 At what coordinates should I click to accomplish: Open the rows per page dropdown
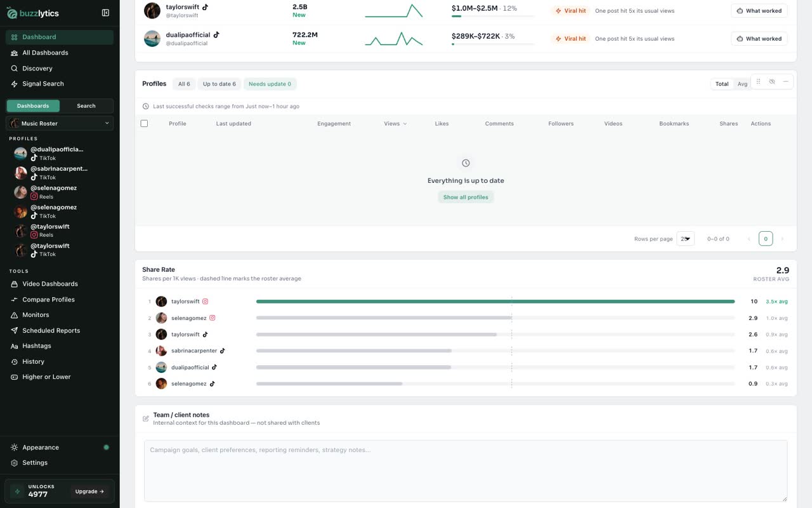pos(685,239)
